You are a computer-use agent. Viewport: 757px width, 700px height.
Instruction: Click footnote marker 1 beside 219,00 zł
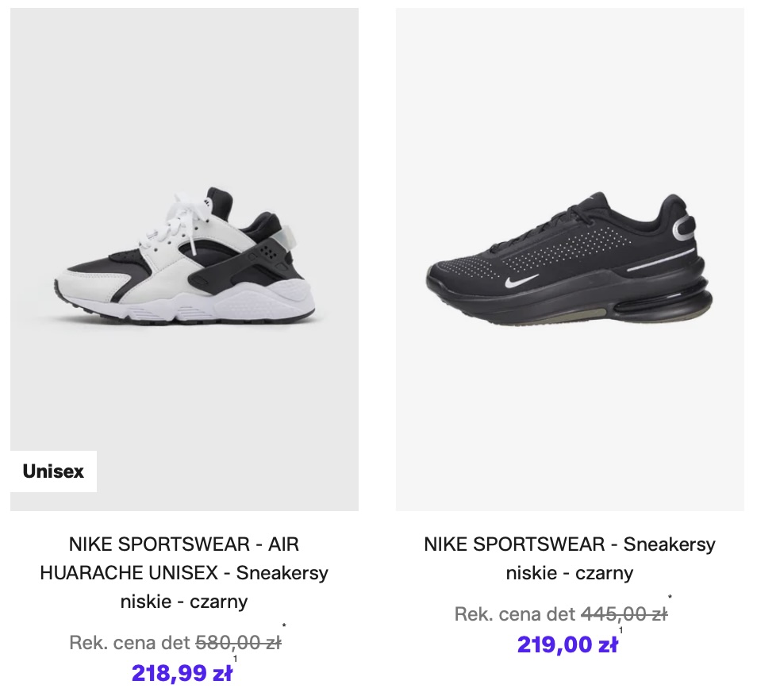tap(621, 630)
